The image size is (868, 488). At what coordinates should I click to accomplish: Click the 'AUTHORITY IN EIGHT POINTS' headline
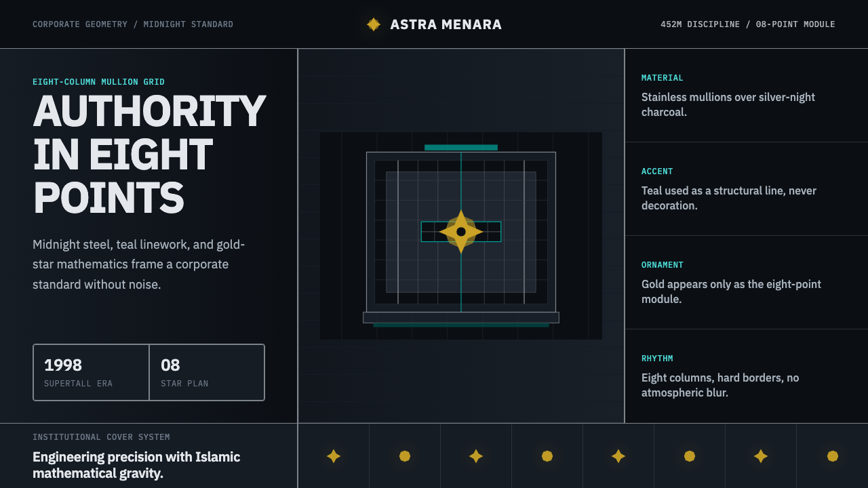pos(149,155)
